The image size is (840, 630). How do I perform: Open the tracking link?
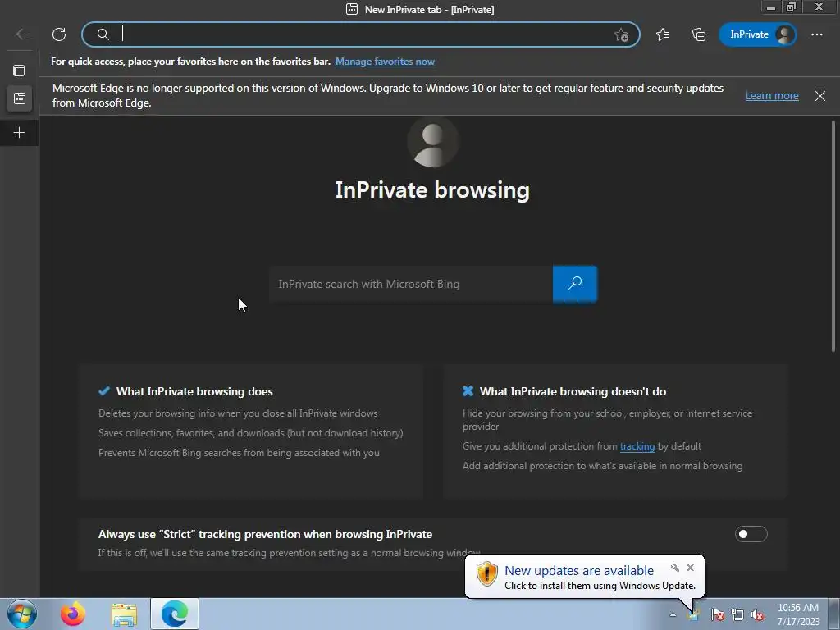(x=637, y=446)
